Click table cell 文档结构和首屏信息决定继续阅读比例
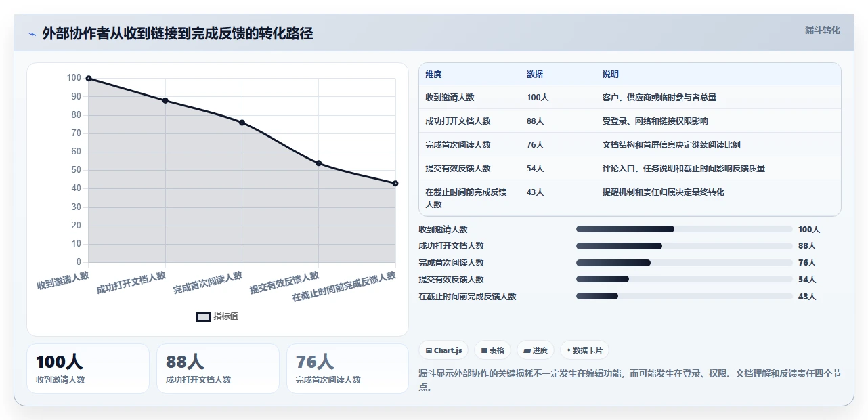The width and height of the screenshot is (868, 420). (x=672, y=145)
